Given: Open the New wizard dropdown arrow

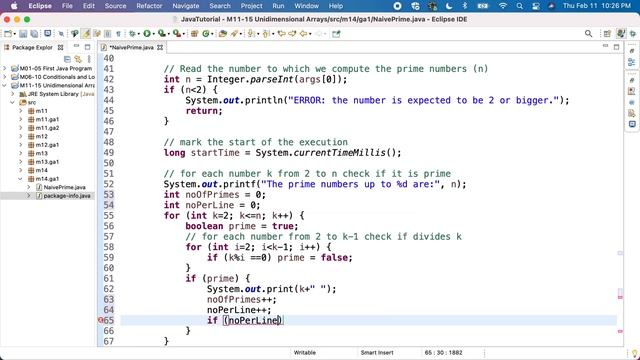Looking at the screenshot, I should (x=15, y=34).
